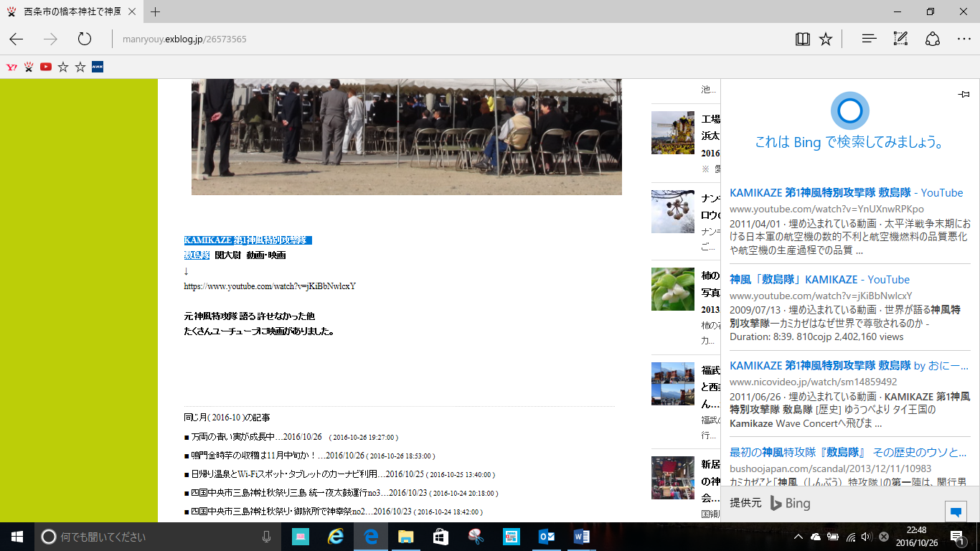980x551 pixels.
Task: Open Cortana result KAMIKAZE 第1神風特別攻撃隊 敷島隊 - YouTube
Action: pos(847,192)
